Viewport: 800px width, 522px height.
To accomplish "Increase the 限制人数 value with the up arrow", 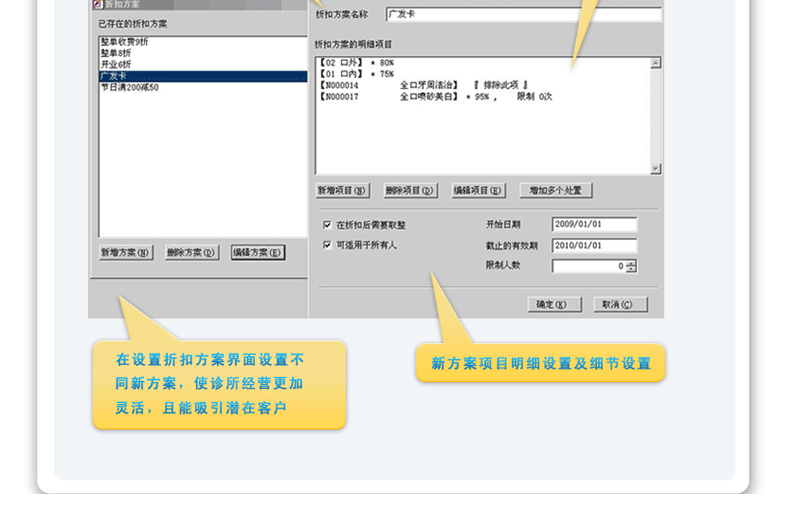I will pos(631,263).
